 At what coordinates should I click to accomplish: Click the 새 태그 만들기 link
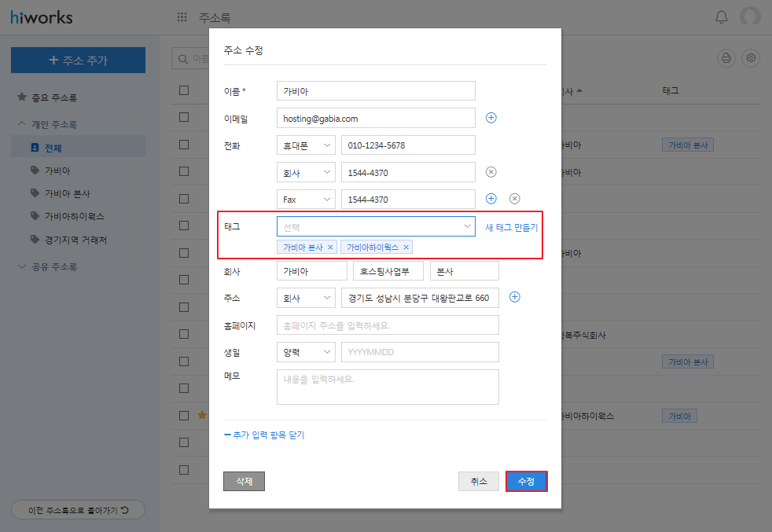click(511, 227)
